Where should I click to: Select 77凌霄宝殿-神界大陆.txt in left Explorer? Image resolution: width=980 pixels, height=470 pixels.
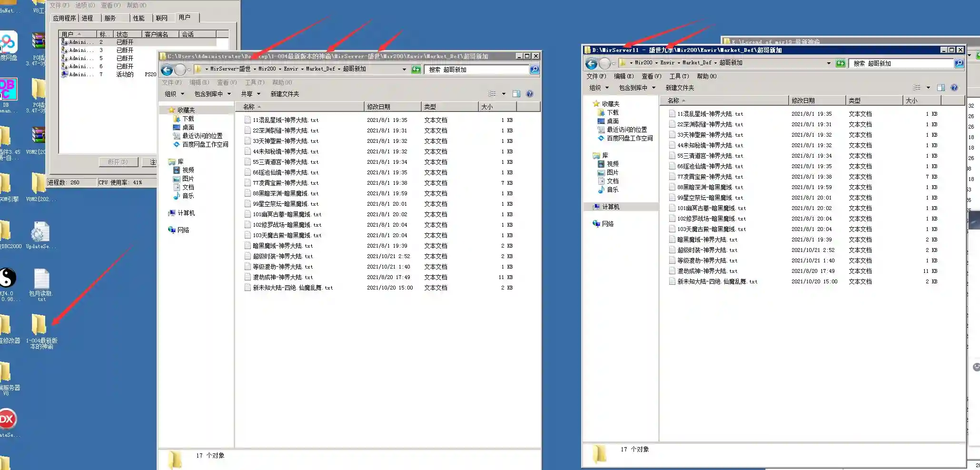(x=281, y=183)
